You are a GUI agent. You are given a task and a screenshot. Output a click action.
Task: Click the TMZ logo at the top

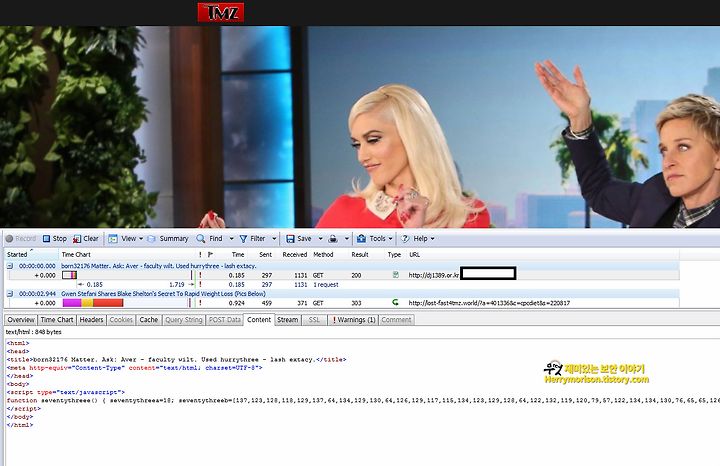pos(221,12)
